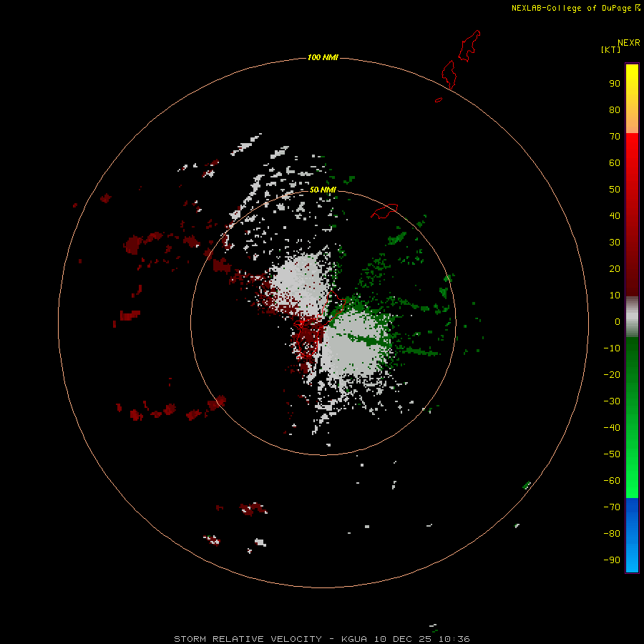
Task: Click the -50 value on the velocity scale
Action: click(x=612, y=454)
